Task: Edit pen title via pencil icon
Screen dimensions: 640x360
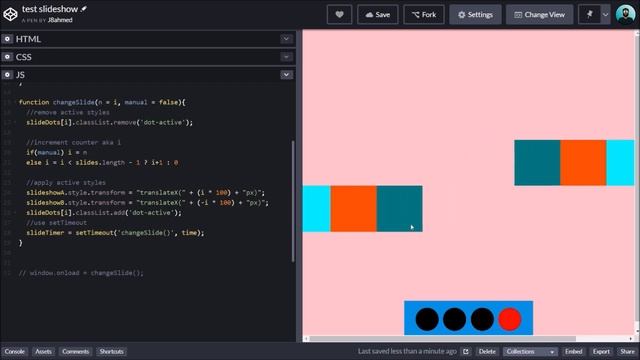Action: point(84,9)
